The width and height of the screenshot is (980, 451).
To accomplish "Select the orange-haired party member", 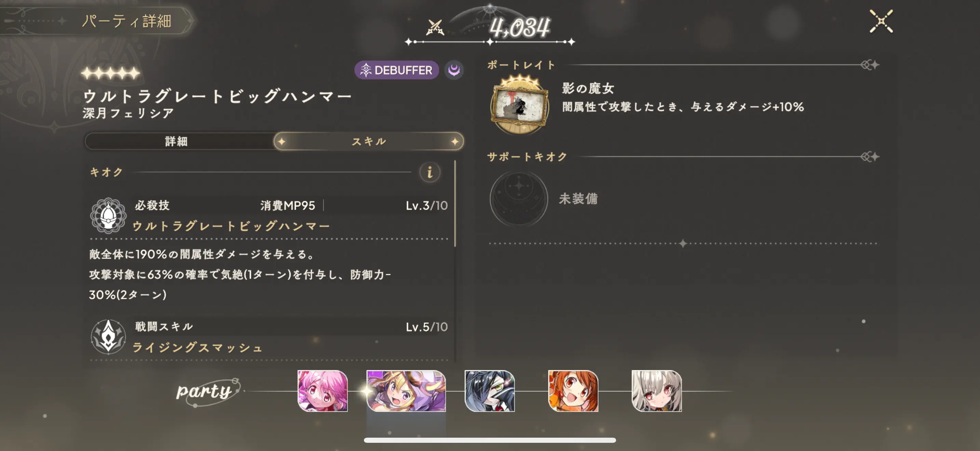I will click(573, 391).
